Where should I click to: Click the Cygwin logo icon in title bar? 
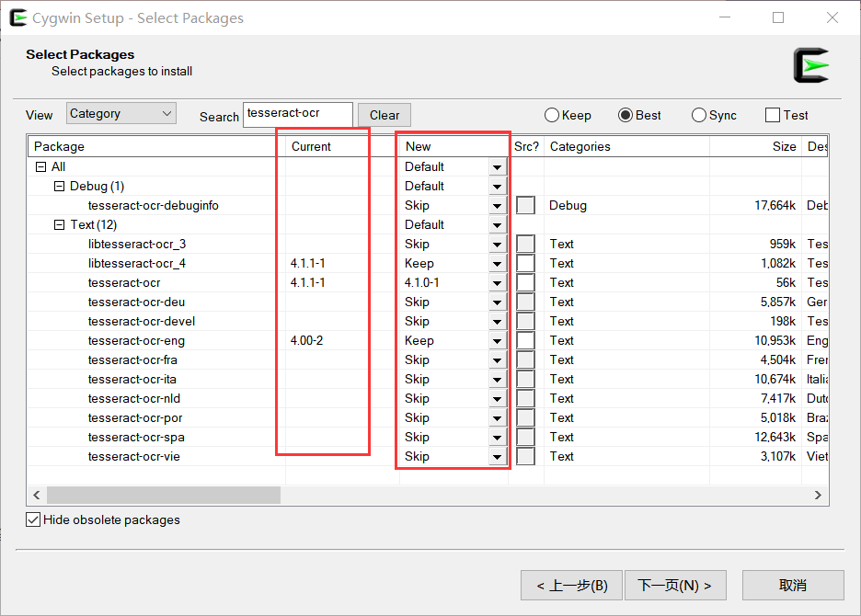click(17, 17)
